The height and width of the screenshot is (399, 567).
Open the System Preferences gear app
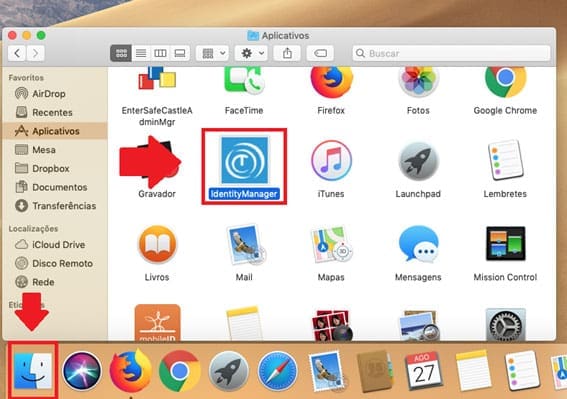point(505,324)
